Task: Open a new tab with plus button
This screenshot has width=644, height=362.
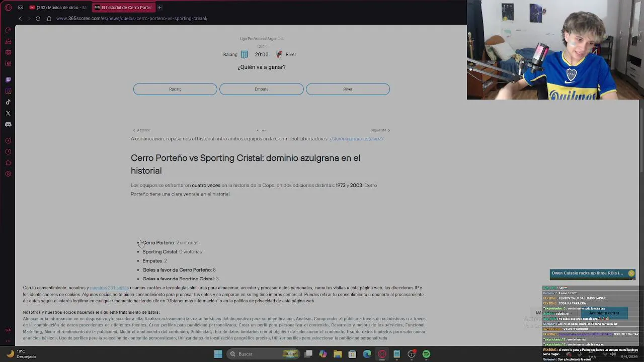Action: click(x=159, y=8)
